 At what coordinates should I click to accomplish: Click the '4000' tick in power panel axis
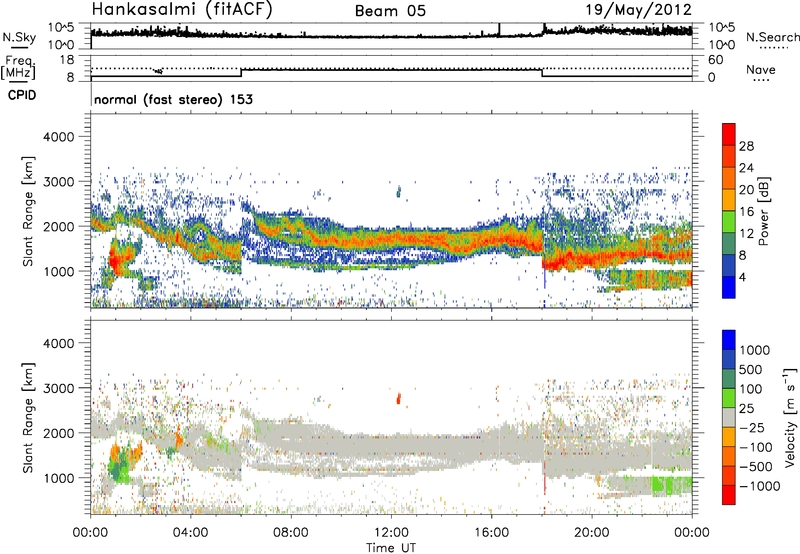(58, 137)
